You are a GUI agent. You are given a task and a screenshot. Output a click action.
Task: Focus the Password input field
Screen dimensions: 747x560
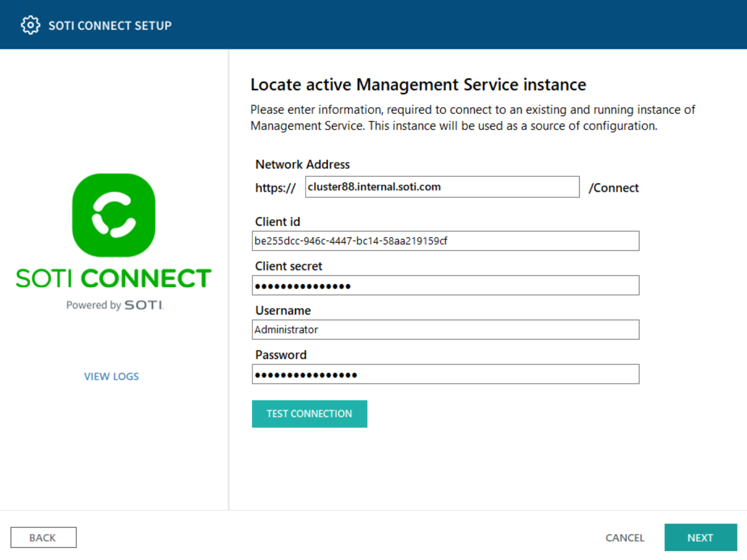(x=446, y=374)
